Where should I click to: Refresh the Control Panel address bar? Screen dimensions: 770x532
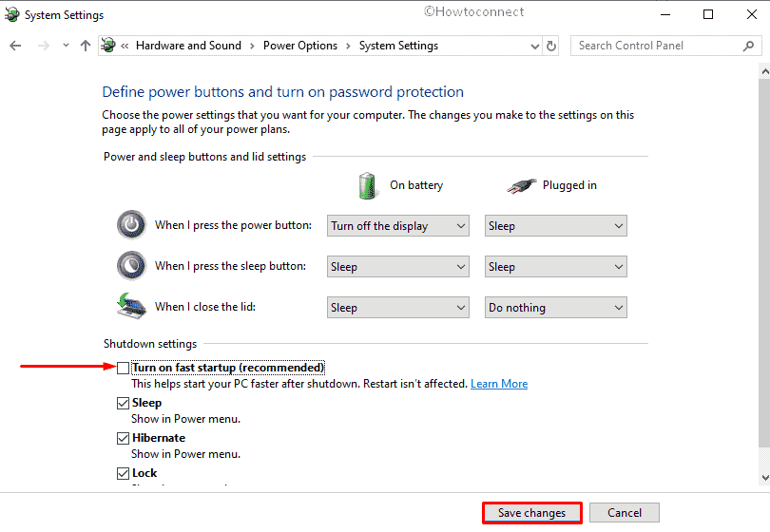pos(551,46)
